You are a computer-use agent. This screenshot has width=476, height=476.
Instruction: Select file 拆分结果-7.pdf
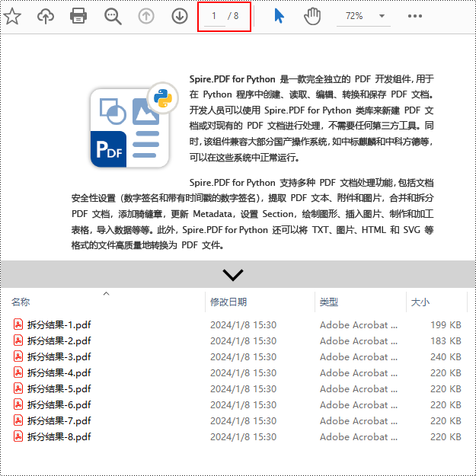(59, 420)
